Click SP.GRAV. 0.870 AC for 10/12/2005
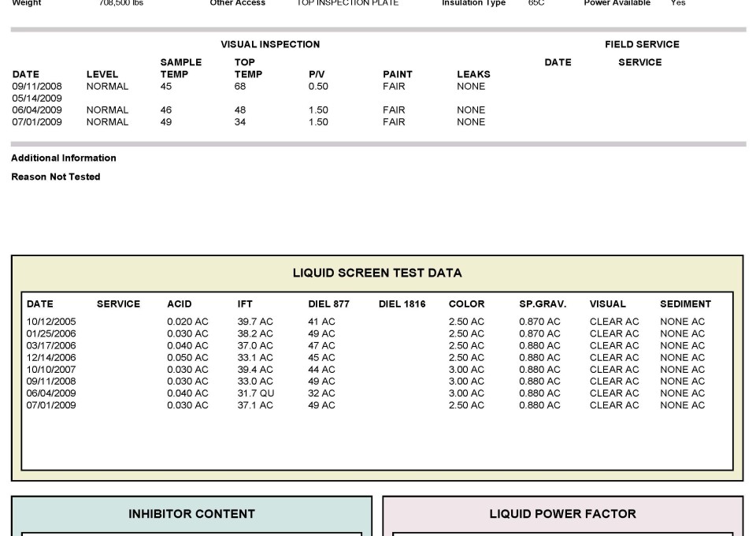 (x=540, y=322)
